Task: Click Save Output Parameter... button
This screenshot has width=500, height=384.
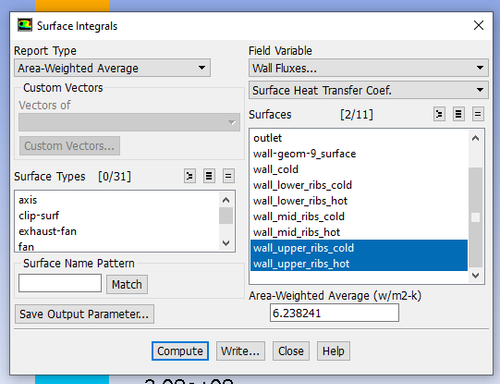Action: coord(84,314)
